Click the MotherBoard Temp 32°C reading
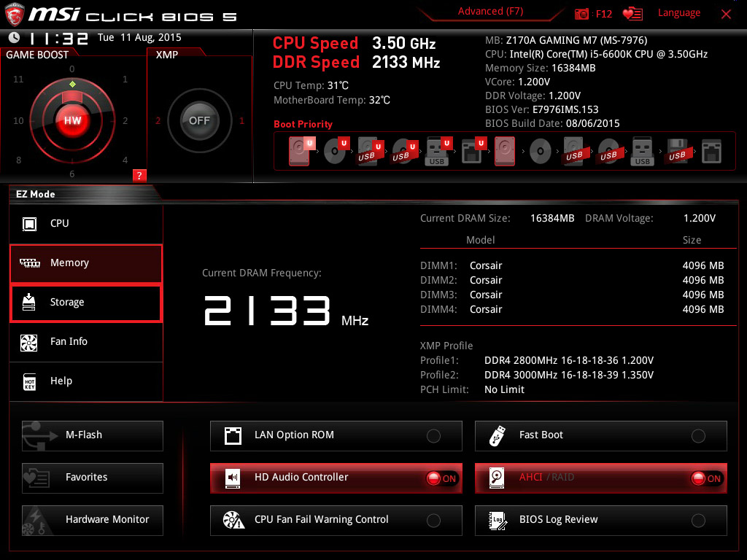Image resolution: width=747 pixels, height=560 pixels. pyautogui.click(x=332, y=100)
